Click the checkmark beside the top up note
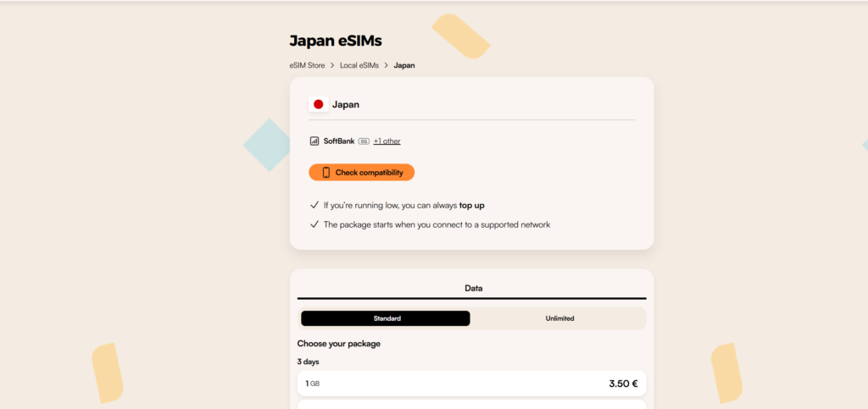The image size is (868, 409). click(314, 205)
